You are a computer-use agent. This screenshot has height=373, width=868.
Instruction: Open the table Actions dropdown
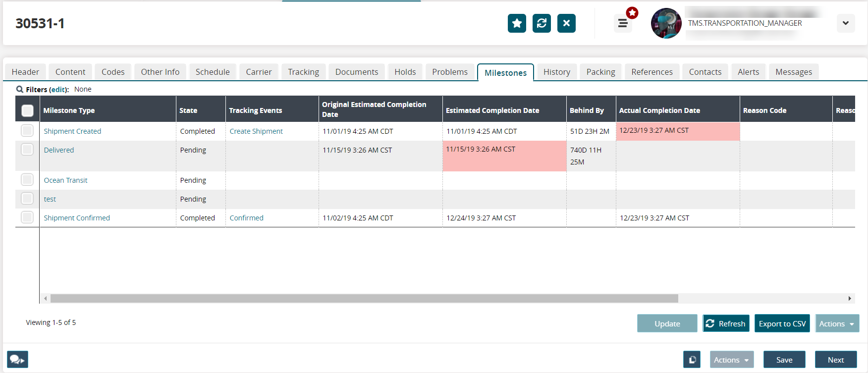pyautogui.click(x=837, y=323)
